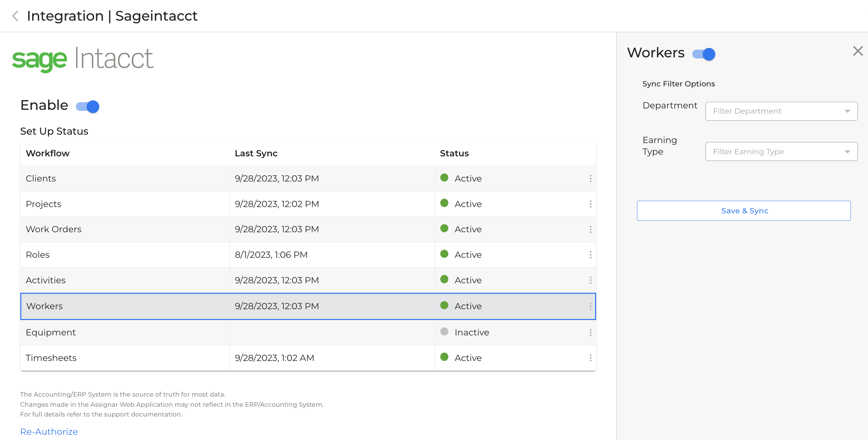
Task: Open the three-dot menu for Roles row
Action: click(x=591, y=255)
